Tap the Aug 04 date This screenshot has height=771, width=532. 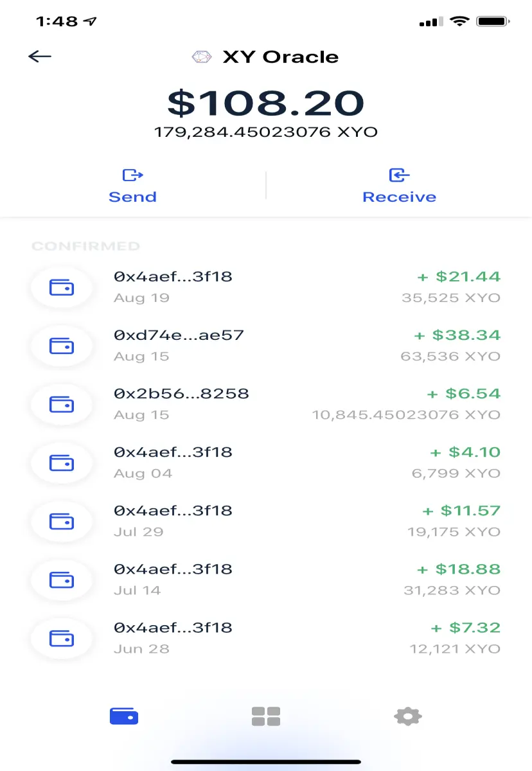pyautogui.click(x=143, y=474)
